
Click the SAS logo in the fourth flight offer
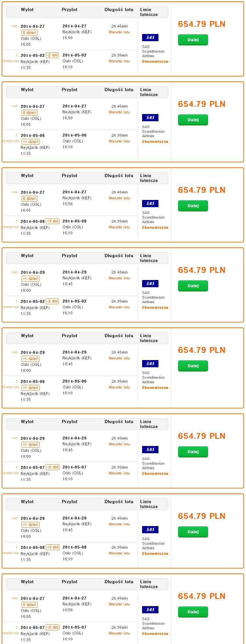pyautogui.click(x=150, y=284)
